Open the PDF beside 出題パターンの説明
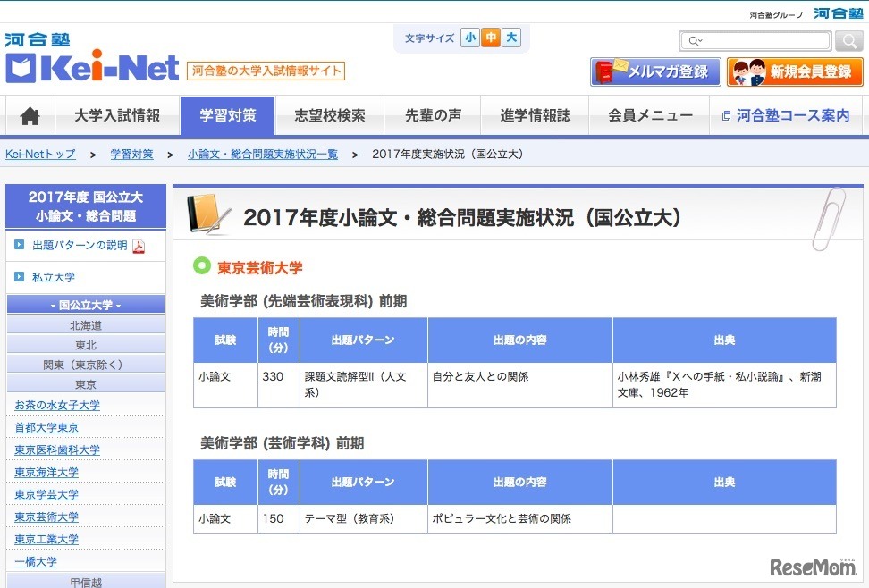Viewport: 869px width, 588px height. coord(140,245)
